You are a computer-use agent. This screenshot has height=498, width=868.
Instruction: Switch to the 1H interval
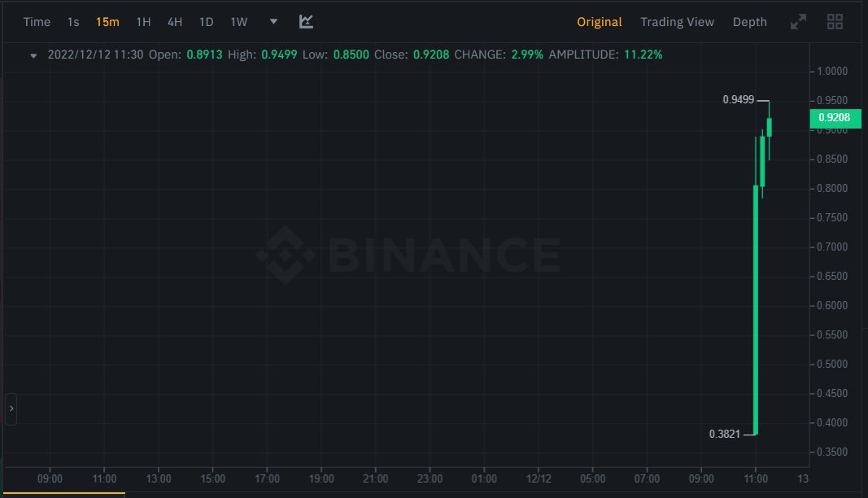[143, 22]
